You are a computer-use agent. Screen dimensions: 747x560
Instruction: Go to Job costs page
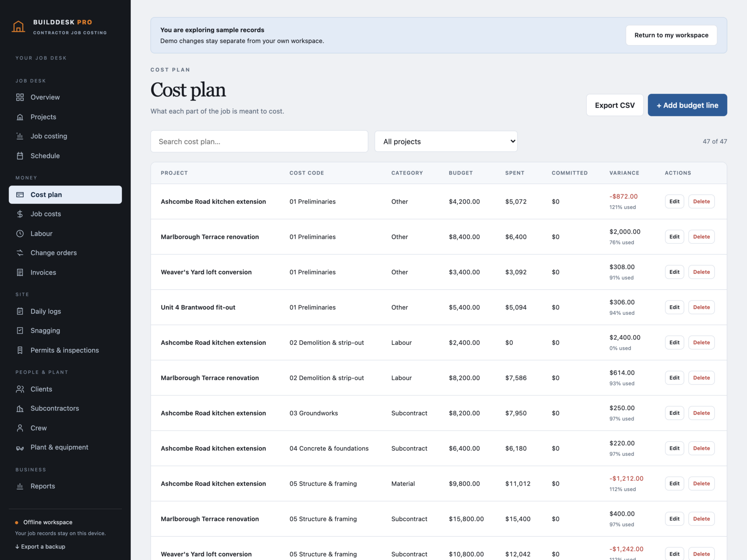coord(65,214)
